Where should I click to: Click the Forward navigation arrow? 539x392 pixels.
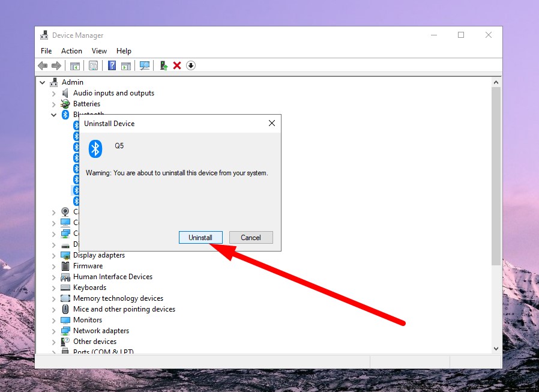(x=55, y=65)
